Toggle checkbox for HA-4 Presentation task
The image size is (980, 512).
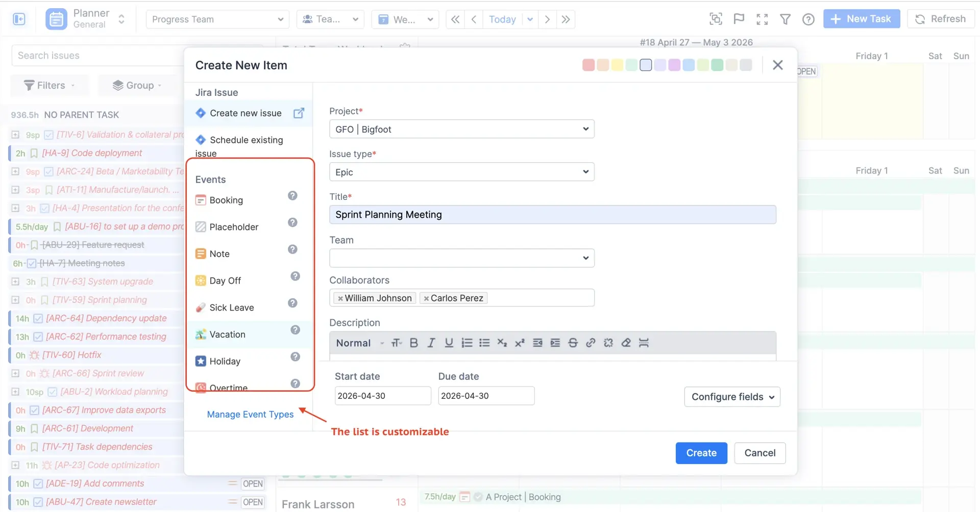pyautogui.click(x=45, y=208)
